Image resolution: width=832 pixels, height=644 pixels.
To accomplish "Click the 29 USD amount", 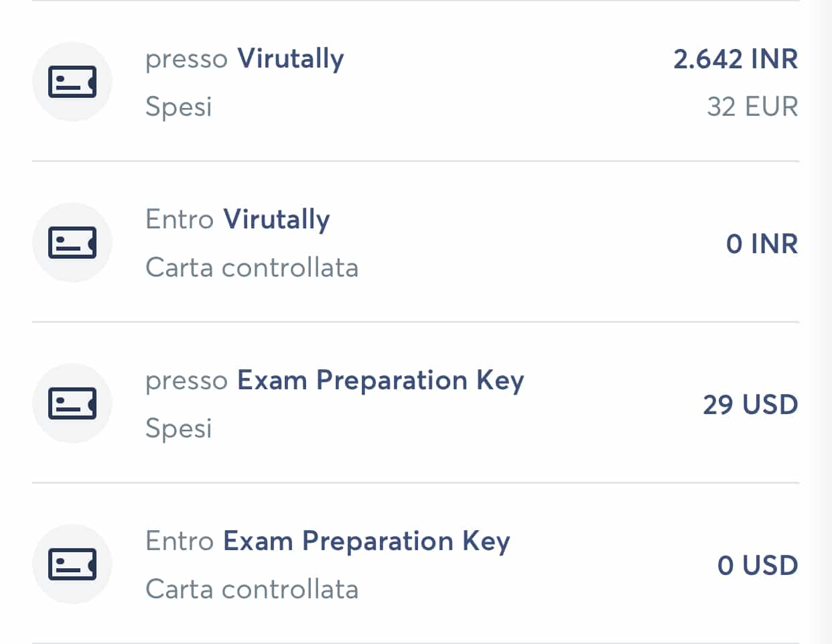I will 750,405.
